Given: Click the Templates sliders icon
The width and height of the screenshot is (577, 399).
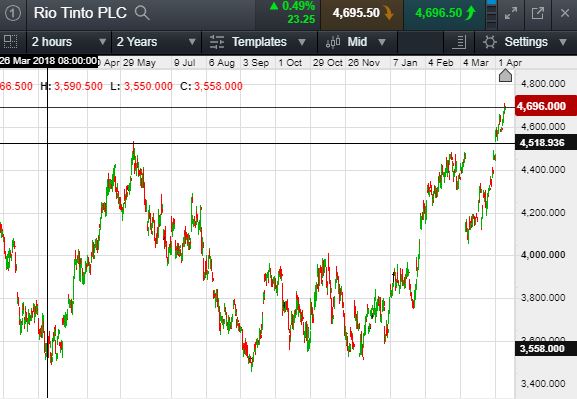Looking at the screenshot, I should 217,42.
